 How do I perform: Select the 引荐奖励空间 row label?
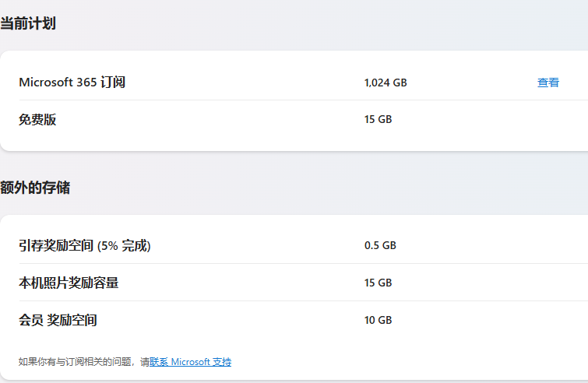pos(56,246)
